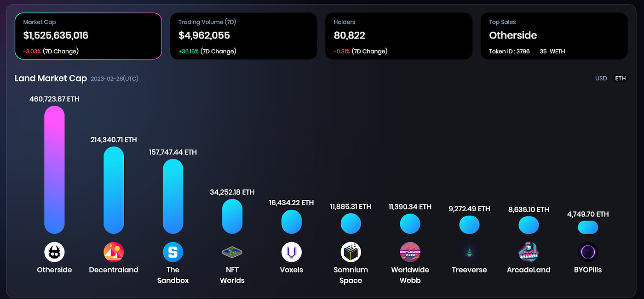Click the 157,747.44 ETH value
The width and height of the screenshot is (644, 299).
point(173,152)
